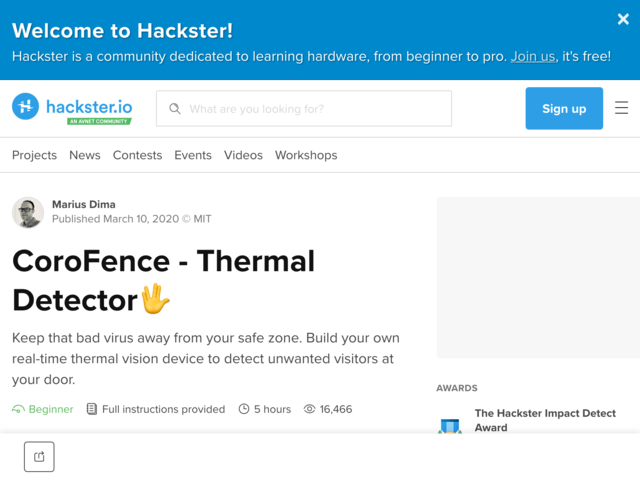
Task: Click the Hackster Impact award badge icon
Action: (x=450, y=426)
